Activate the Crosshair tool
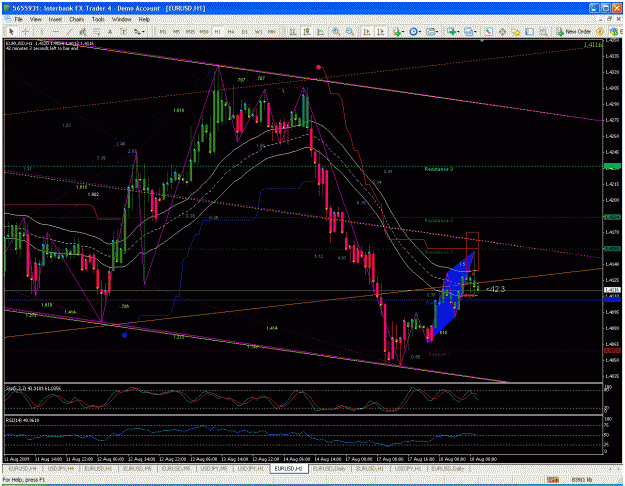Image resolution: width=625 pixels, height=486 pixels. pos(25,31)
